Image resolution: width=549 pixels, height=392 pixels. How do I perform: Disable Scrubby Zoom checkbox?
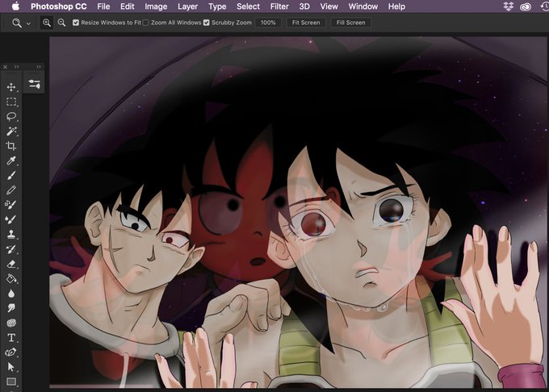207,23
